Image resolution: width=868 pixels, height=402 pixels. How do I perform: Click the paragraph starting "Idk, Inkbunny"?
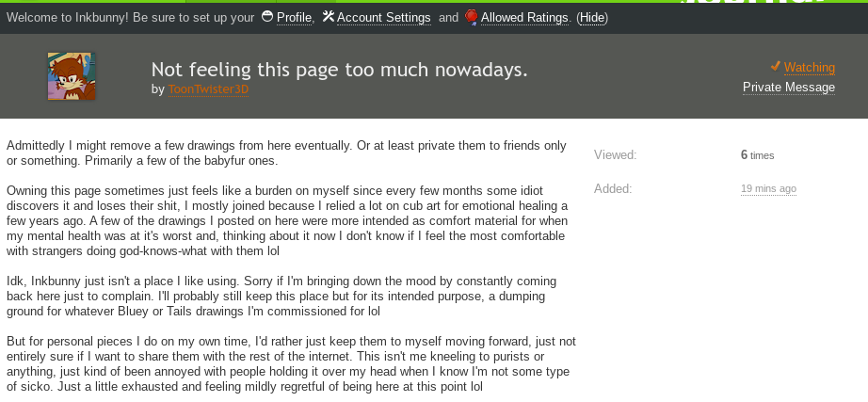(287, 296)
